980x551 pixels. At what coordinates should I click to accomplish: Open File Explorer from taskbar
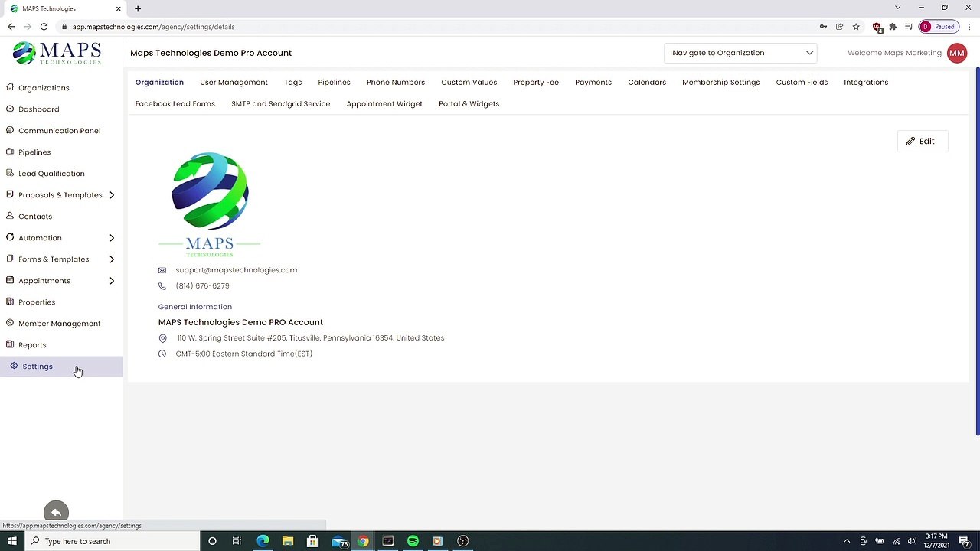pyautogui.click(x=287, y=541)
